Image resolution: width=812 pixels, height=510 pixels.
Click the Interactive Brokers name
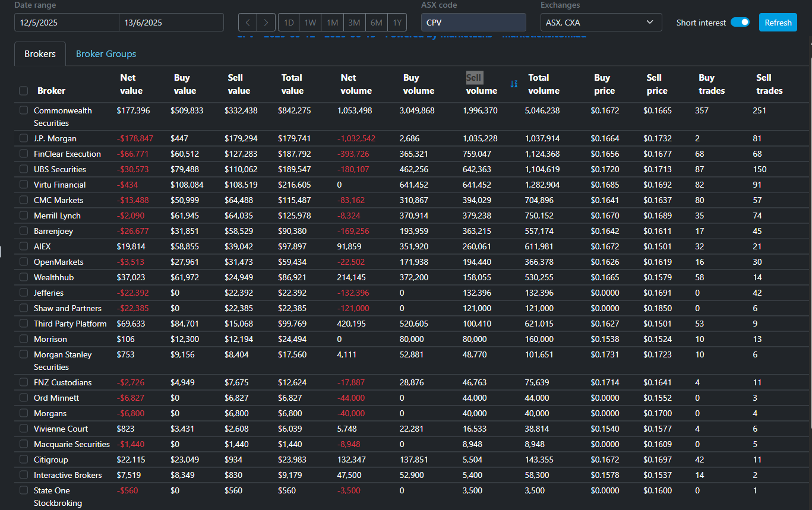[68, 475]
